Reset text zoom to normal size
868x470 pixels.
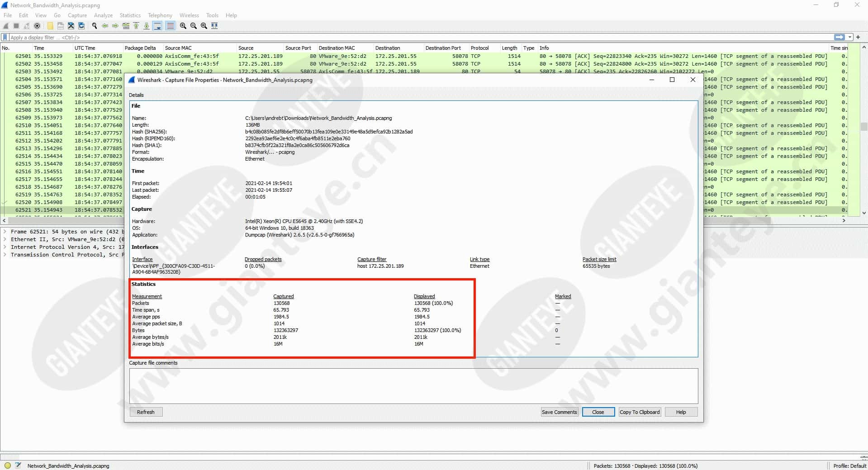click(204, 26)
